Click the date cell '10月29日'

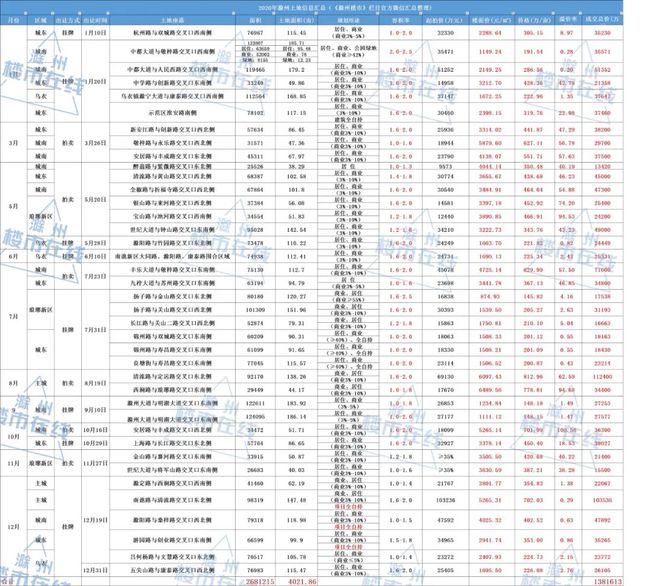pyautogui.click(x=95, y=443)
